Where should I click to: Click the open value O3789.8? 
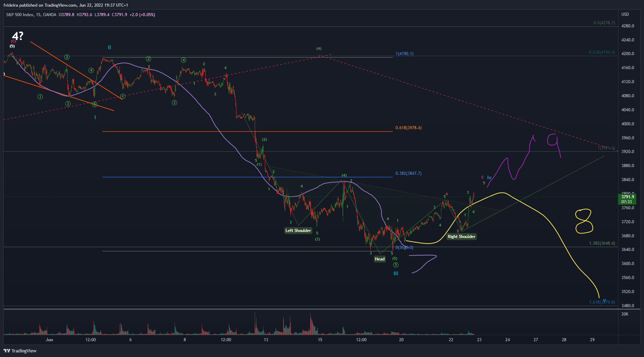pos(66,15)
